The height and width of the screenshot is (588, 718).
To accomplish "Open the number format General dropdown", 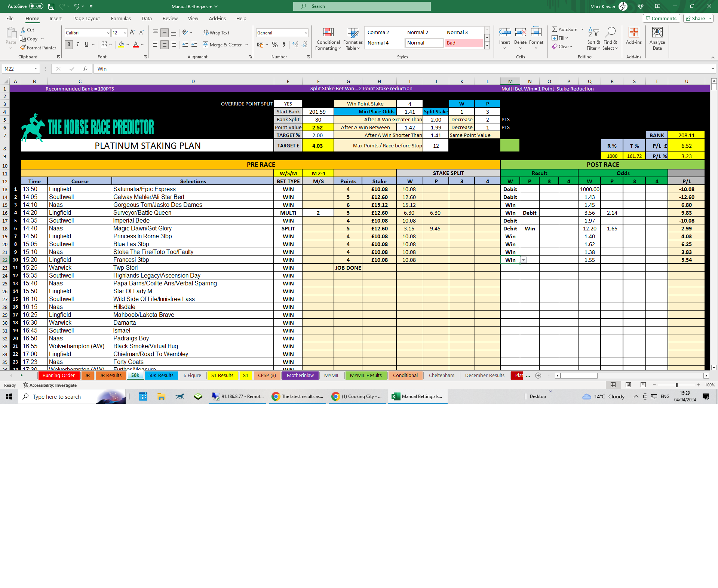I will tap(306, 33).
